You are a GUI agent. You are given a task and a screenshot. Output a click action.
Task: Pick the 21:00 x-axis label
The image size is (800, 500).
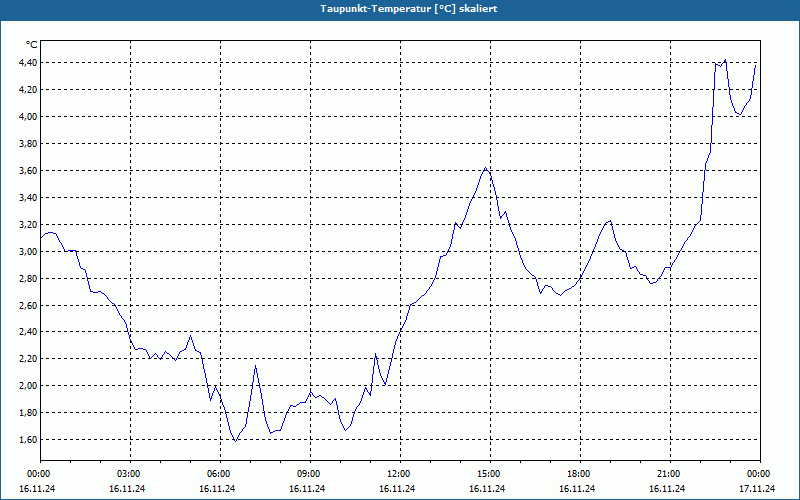click(x=669, y=474)
